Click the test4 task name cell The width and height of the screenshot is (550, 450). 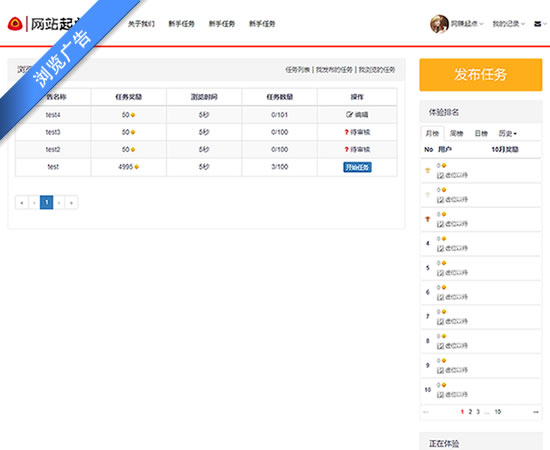[53, 115]
